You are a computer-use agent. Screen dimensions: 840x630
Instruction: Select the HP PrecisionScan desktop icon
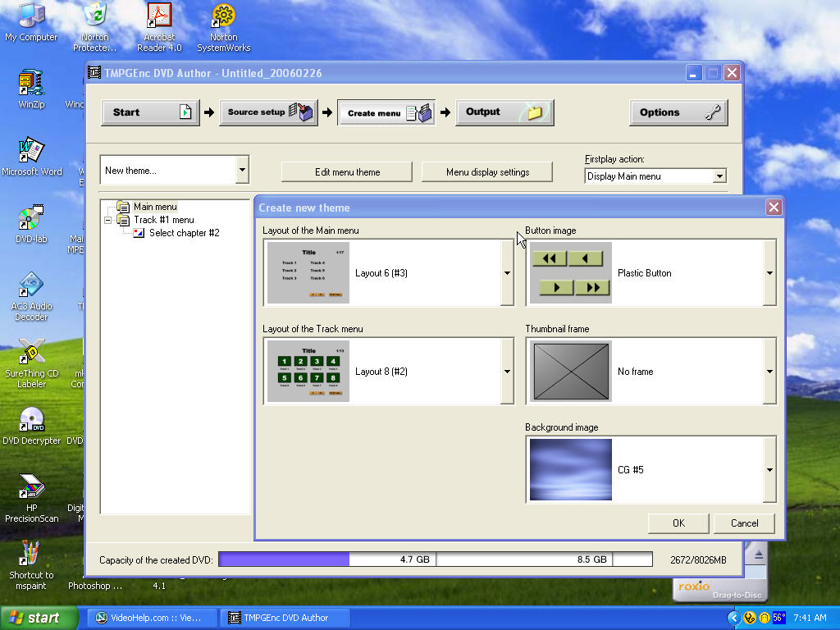click(31, 498)
